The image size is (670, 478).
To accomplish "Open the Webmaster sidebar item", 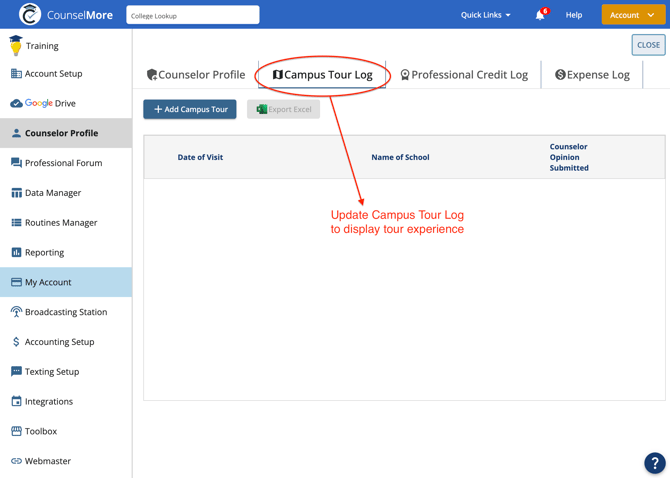I will tap(47, 461).
